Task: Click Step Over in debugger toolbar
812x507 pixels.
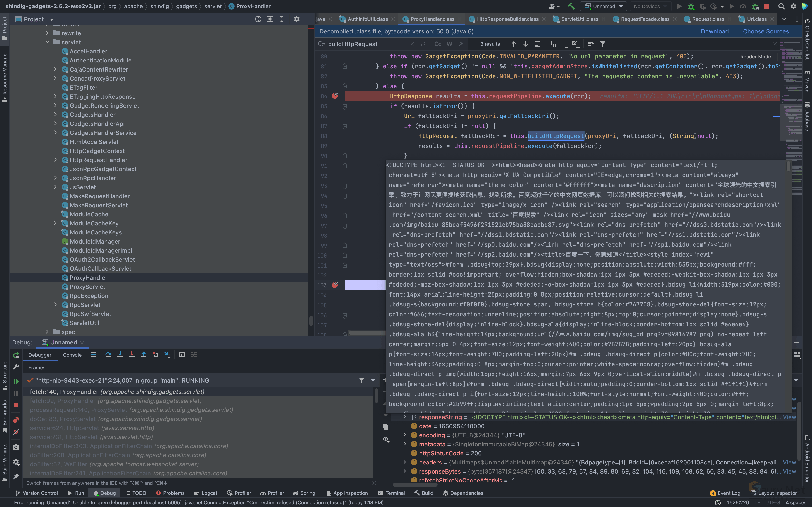Action: (x=108, y=354)
